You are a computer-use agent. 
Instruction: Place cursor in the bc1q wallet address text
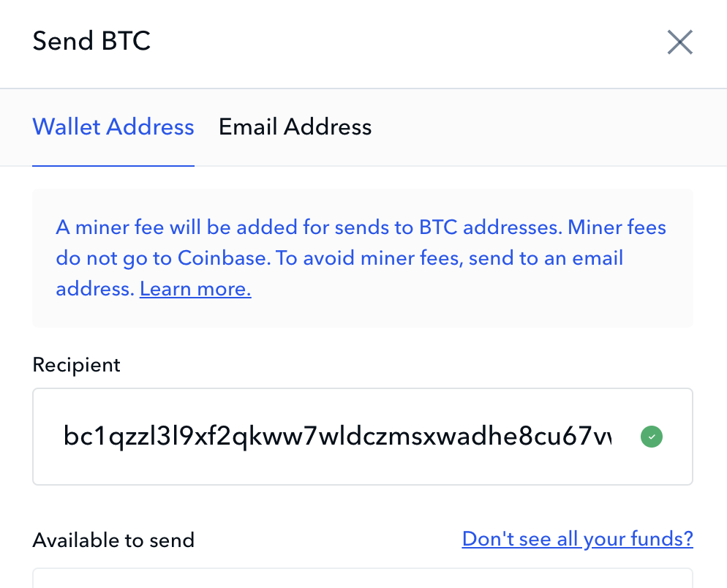pos(338,437)
